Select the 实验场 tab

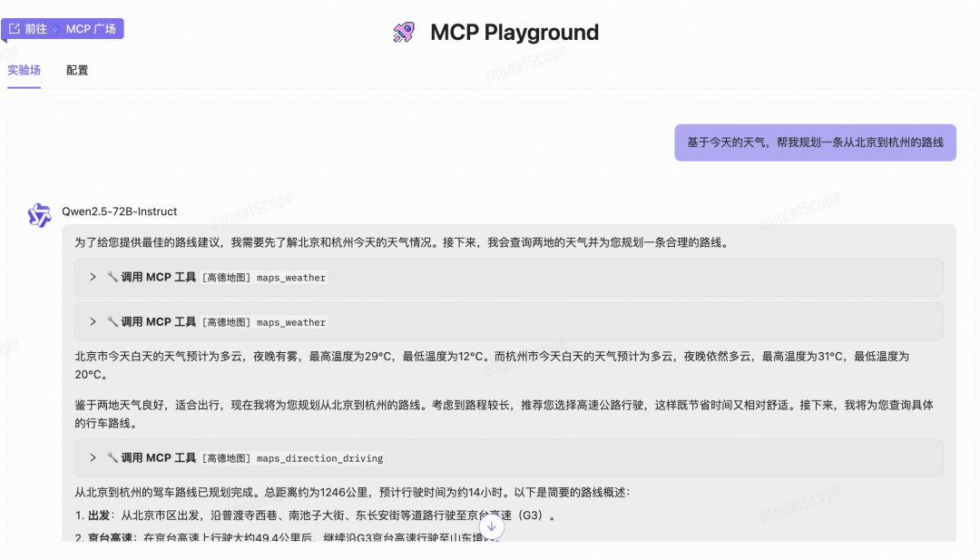(24, 70)
